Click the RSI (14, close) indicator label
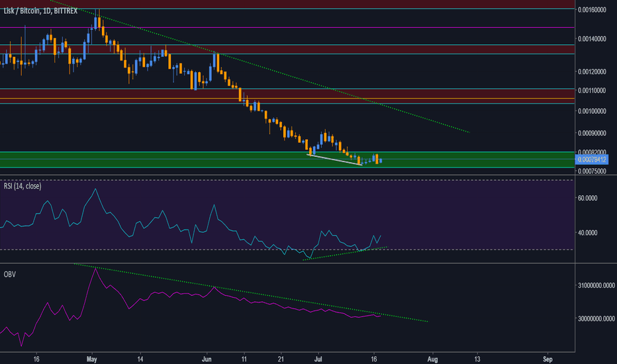 (x=23, y=186)
